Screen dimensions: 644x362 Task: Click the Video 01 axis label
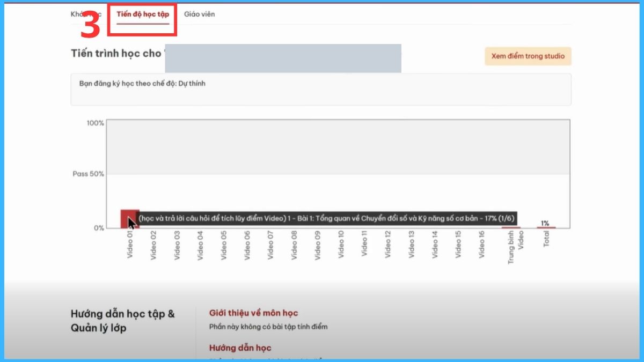click(x=130, y=245)
